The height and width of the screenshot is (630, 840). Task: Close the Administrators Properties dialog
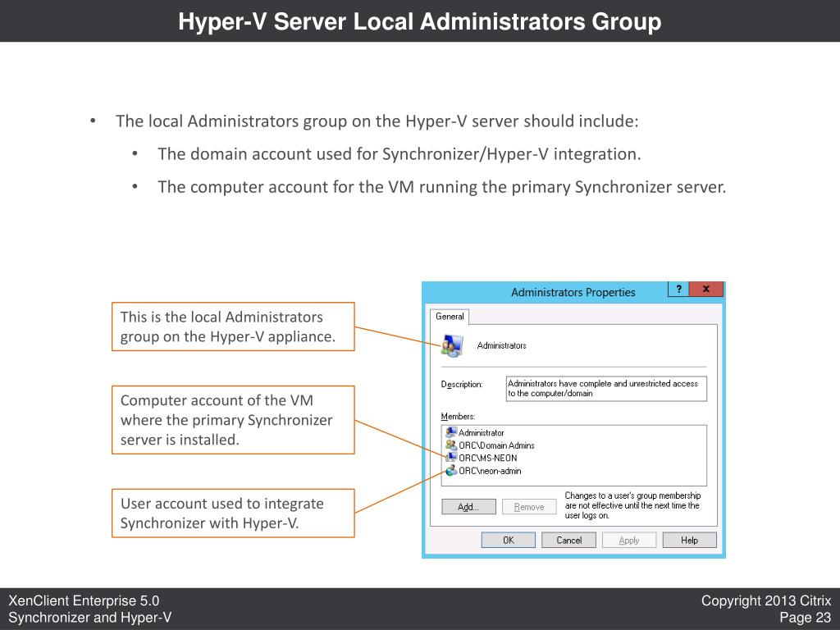[x=706, y=290]
